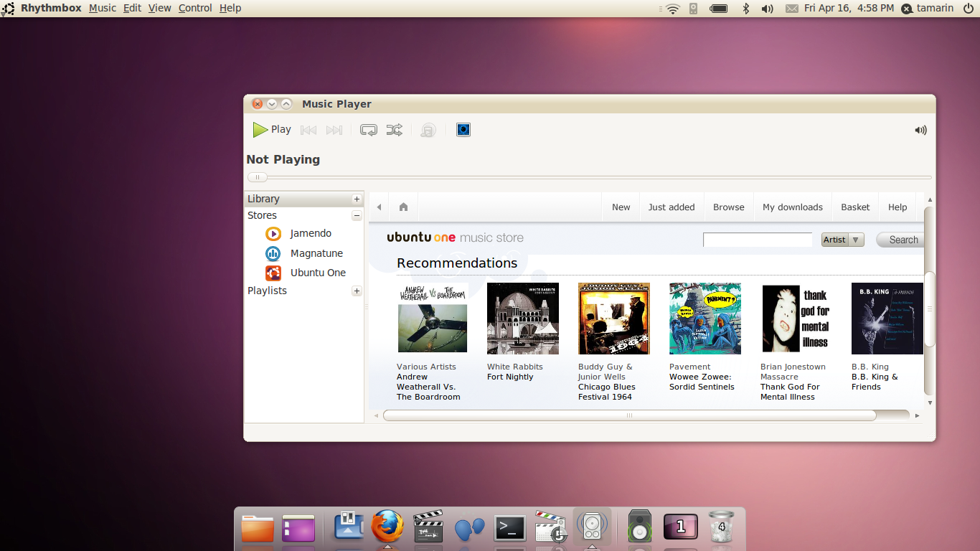Open the Bluetooth indicator

coord(745,9)
